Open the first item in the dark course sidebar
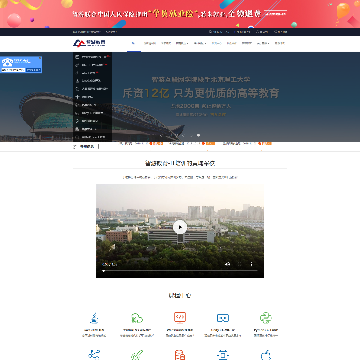The width and height of the screenshot is (360, 360). pyautogui.click(x=92, y=57)
